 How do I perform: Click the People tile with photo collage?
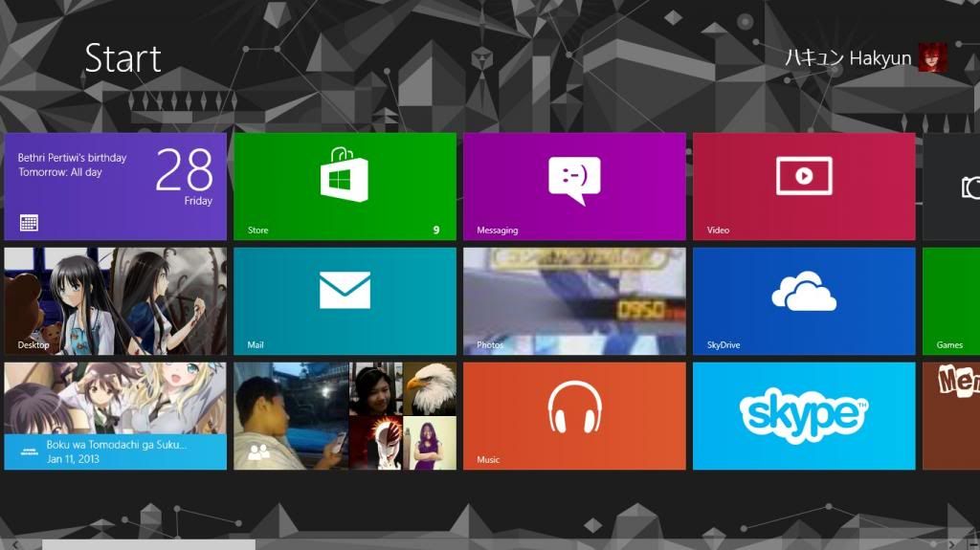click(x=345, y=415)
